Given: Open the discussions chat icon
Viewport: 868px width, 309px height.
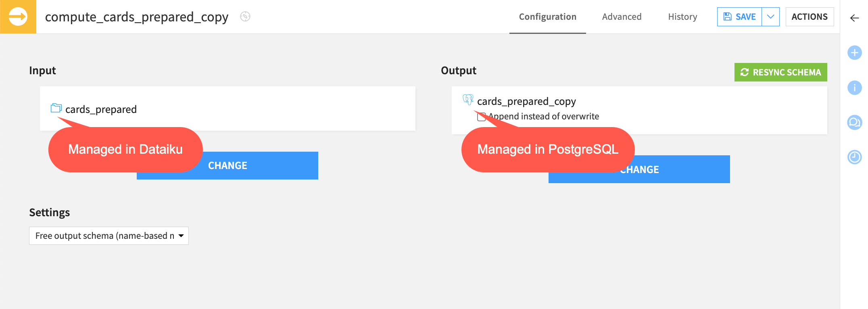Looking at the screenshot, I should 854,123.
